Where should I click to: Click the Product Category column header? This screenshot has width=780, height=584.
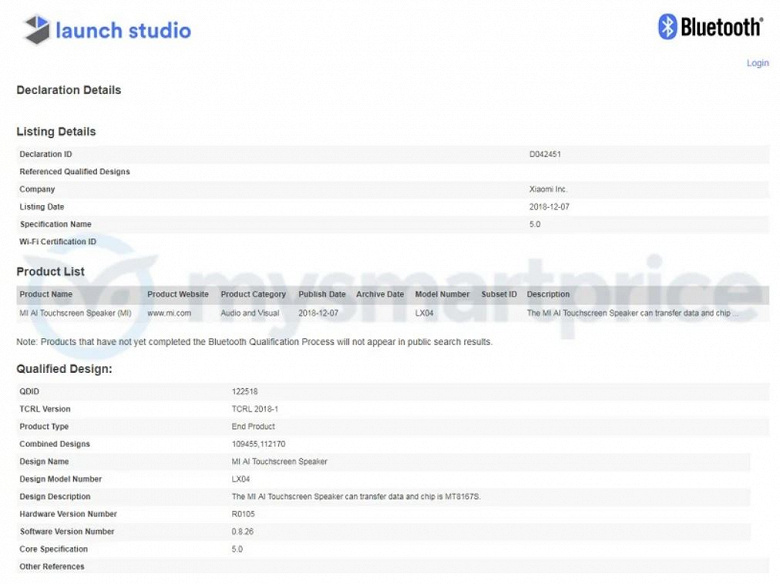[x=253, y=294]
